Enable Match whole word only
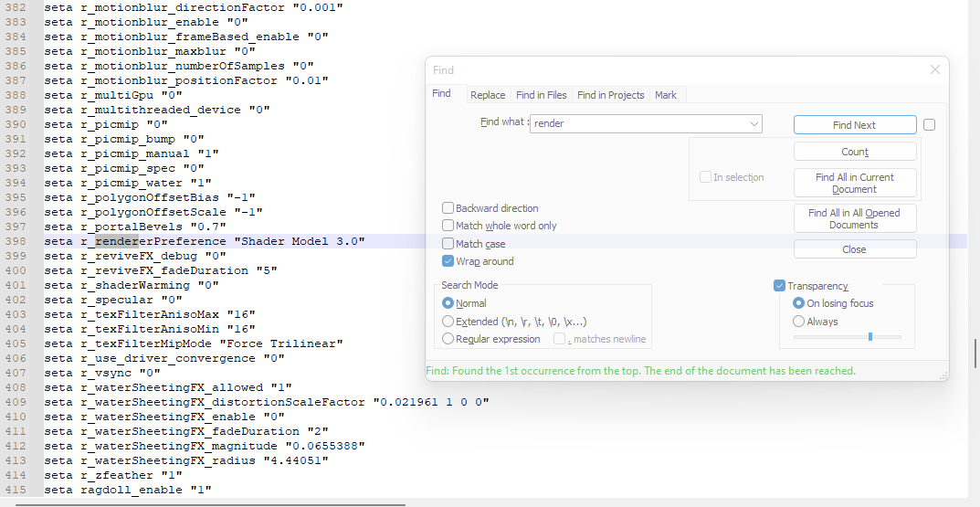 (x=448, y=226)
